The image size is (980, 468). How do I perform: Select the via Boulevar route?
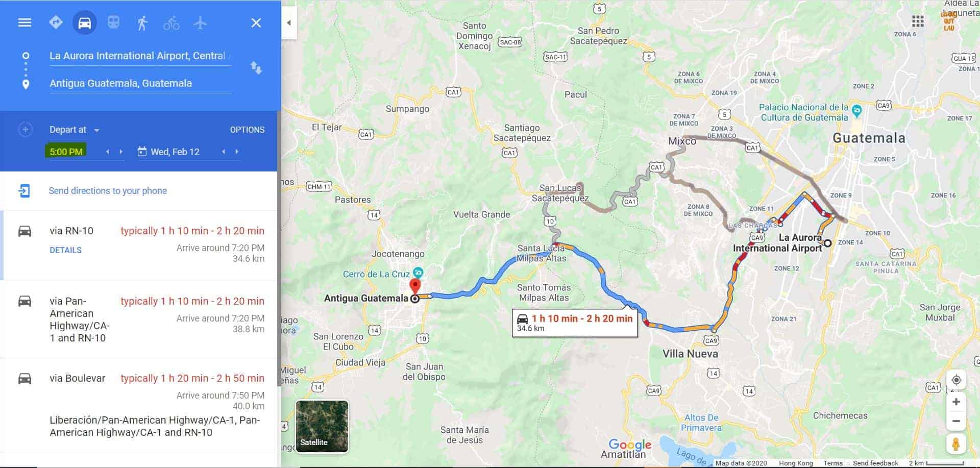tap(138, 405)
